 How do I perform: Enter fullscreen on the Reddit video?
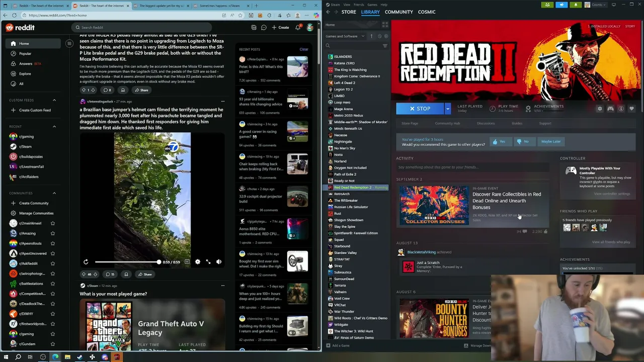coord(208,262)
